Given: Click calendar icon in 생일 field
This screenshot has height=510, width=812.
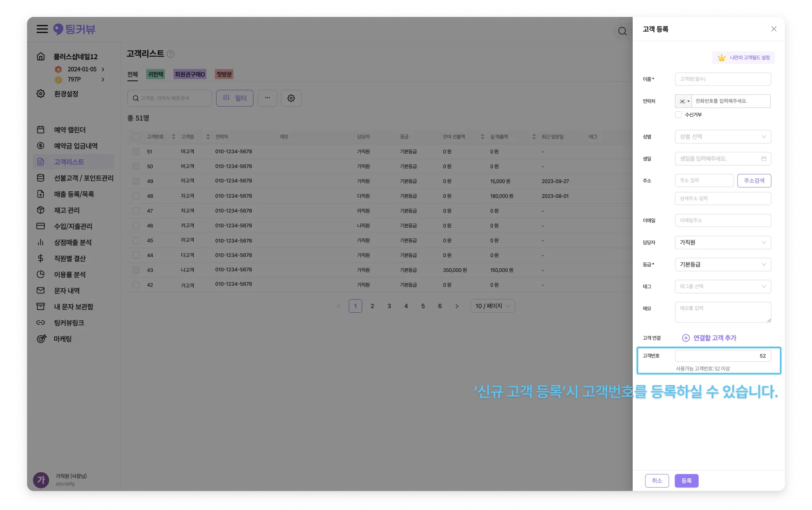Looking at the screenshot, I should (763, 159).
